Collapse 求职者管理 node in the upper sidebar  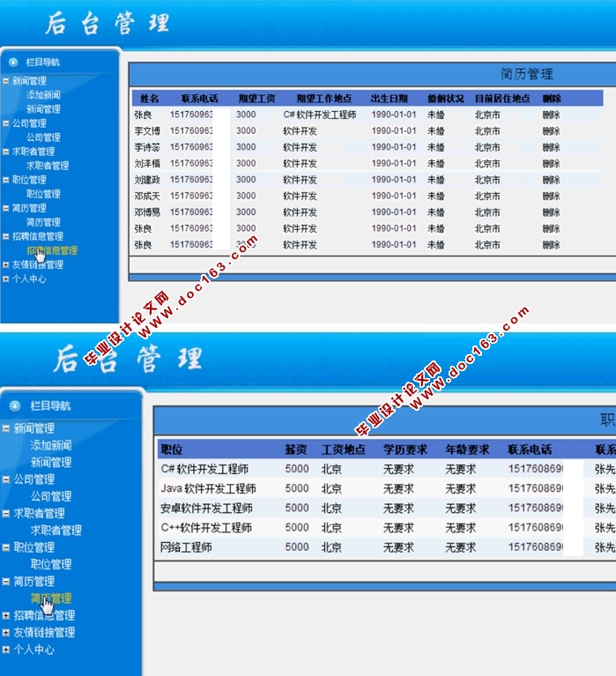coord(5,152)
